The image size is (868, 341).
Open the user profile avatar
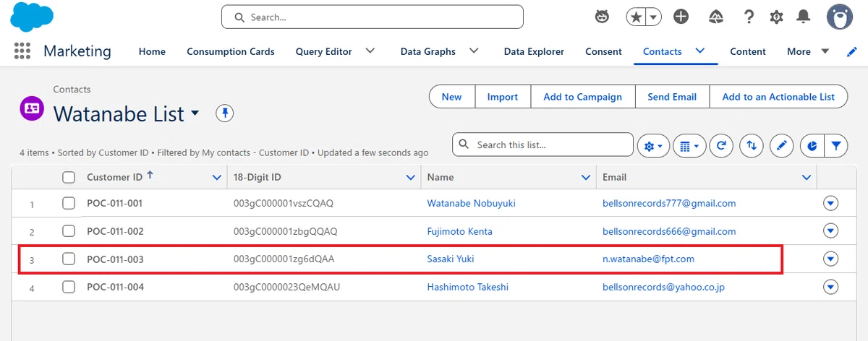[x=839, y=17]
